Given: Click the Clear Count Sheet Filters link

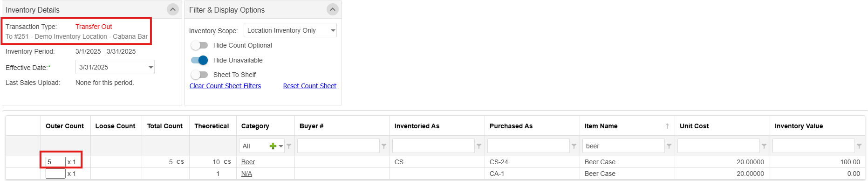Looking at the screenshot, I should [225, 86].
